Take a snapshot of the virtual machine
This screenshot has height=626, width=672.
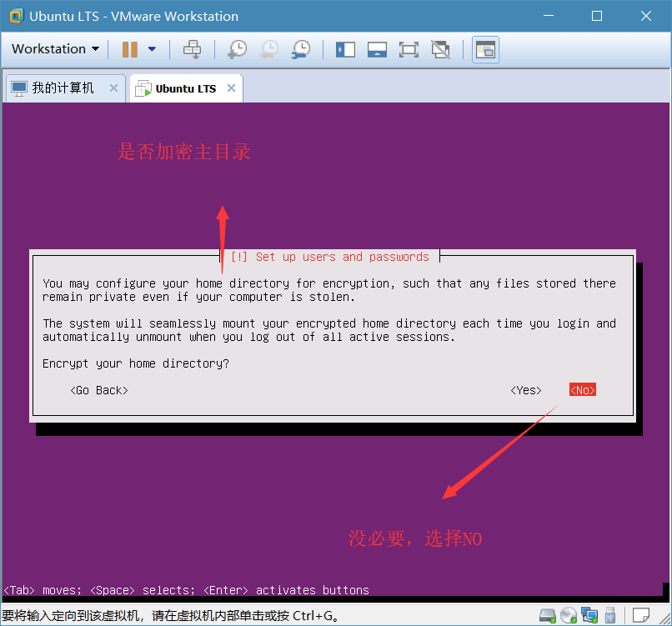click(237, 49)
